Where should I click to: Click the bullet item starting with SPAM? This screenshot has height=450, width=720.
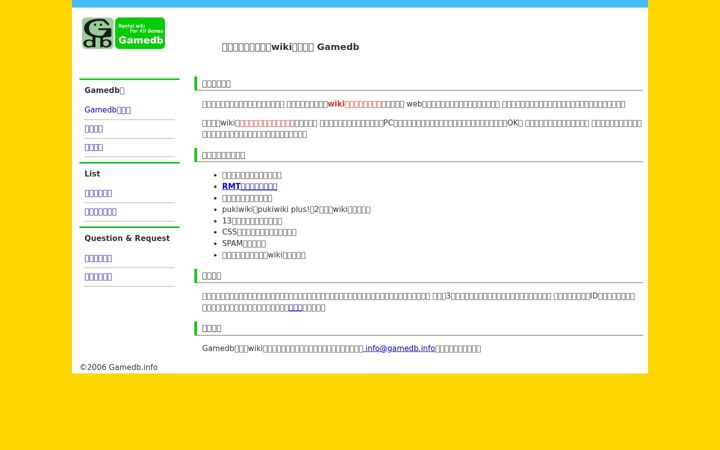[x=244, y=243]
